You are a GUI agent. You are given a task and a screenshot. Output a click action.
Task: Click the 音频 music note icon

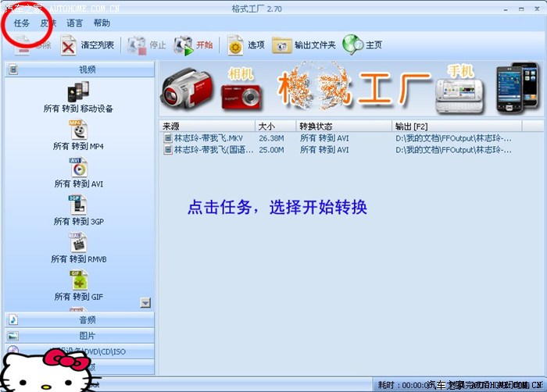pyautogui.click(x=13, y=320)
